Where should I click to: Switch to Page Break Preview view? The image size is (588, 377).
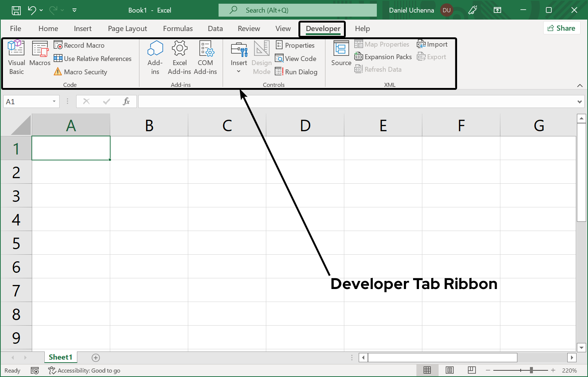coord(472,370)
